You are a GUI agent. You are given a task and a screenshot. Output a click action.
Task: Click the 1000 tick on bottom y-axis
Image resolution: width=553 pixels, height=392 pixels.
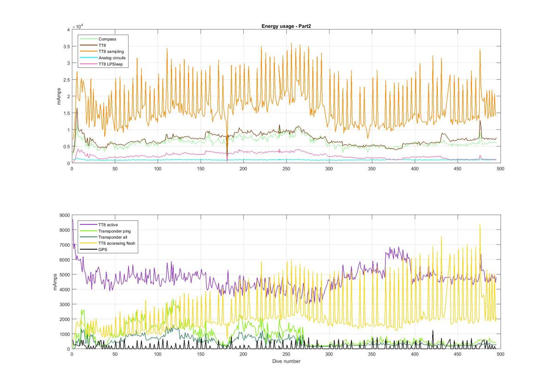pyautogui.click(x=64, y=334)
